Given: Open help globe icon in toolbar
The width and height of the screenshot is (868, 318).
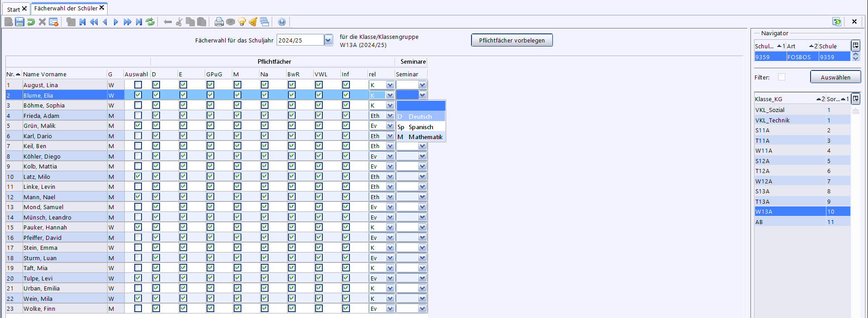Looking at the screenshot, I should [x=282, y=22].
